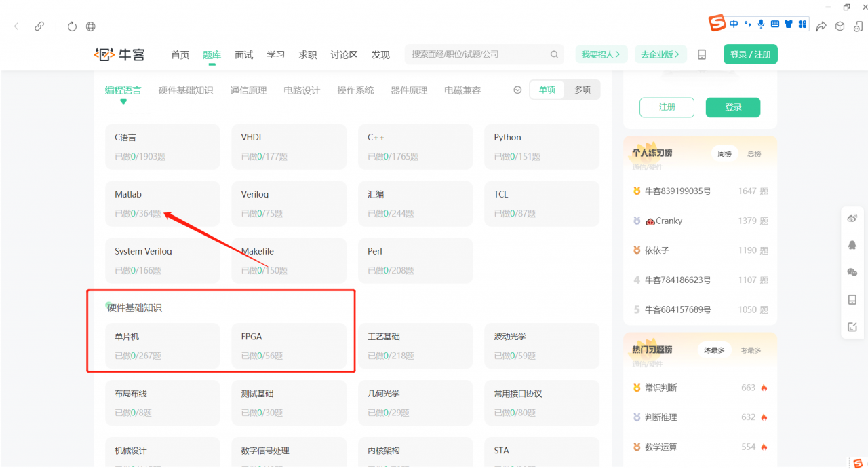
Task: Click the share arrow icon top right
Action: tap(821, 26)
